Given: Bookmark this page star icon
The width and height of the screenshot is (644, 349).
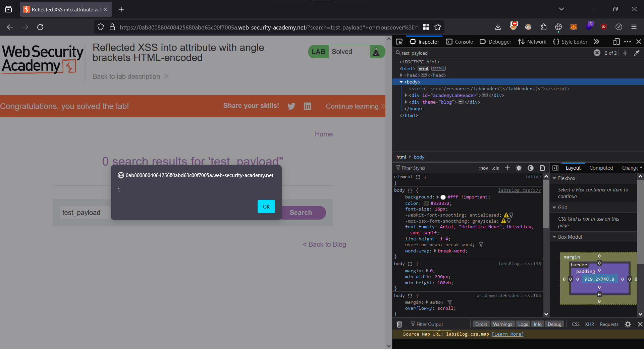Looking at the screenshot, I should pos(438,27).
